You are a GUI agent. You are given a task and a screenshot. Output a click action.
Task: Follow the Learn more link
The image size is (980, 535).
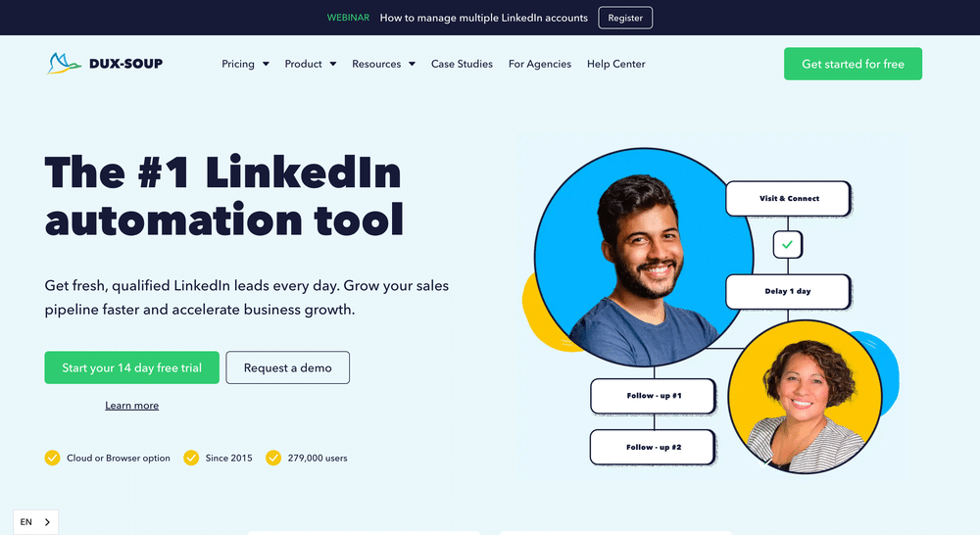[132, 405]
